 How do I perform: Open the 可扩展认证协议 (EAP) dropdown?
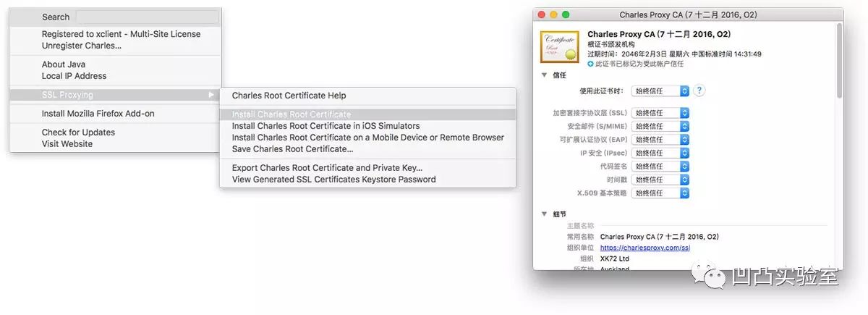point(661,140)
